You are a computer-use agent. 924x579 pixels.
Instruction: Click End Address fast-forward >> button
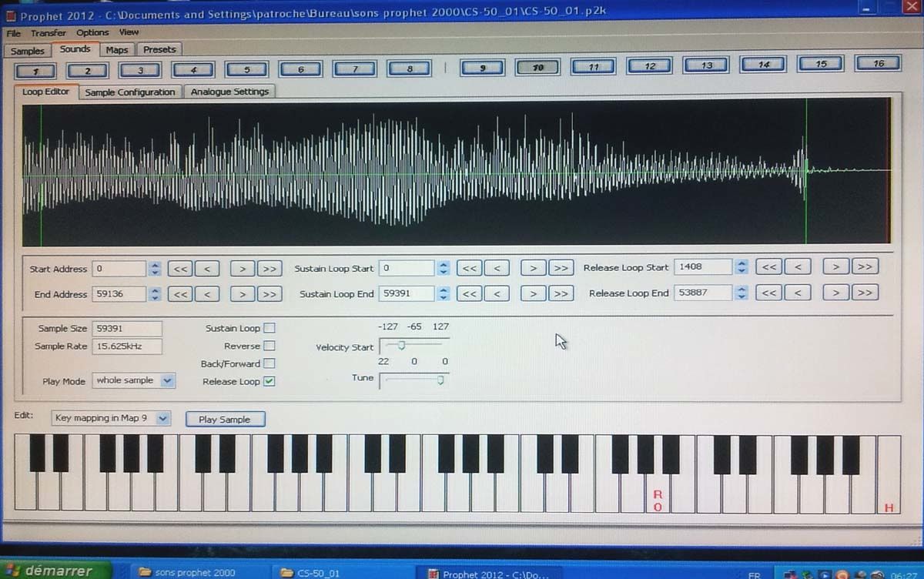coord(269,294)
